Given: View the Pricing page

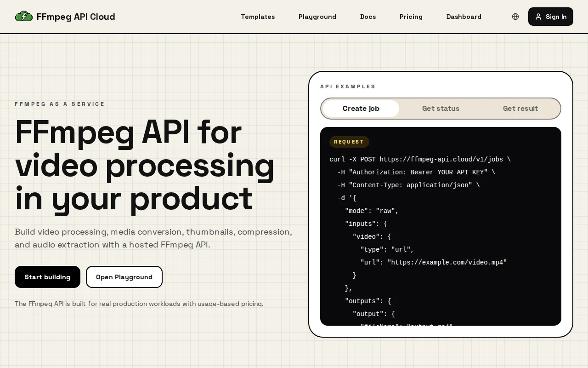Looking at the screenshot, I should [411, 17].
